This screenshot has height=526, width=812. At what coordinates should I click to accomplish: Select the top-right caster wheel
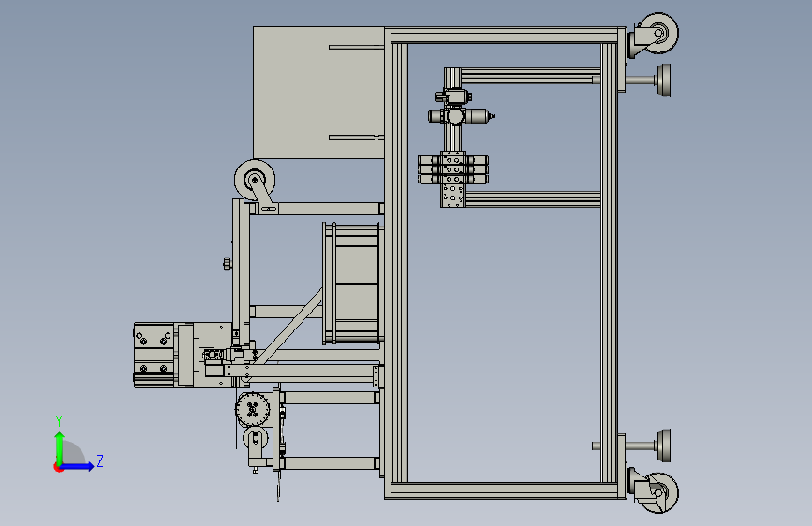(658, 33)
